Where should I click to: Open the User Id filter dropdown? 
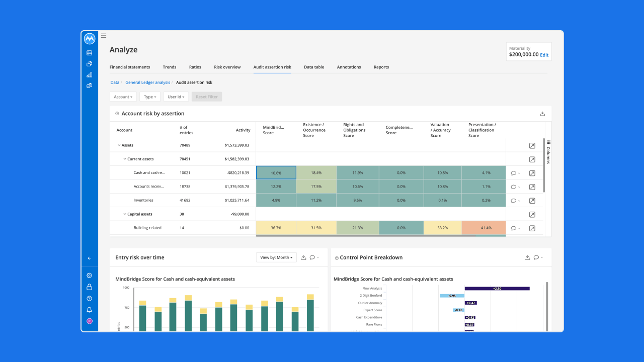[176, 97]
